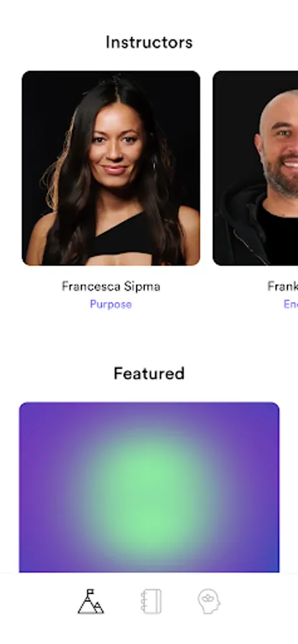Screen dimensions: 298x644
Task: Open the Francesca Sipma name label
Action: (x=111, y=286)
